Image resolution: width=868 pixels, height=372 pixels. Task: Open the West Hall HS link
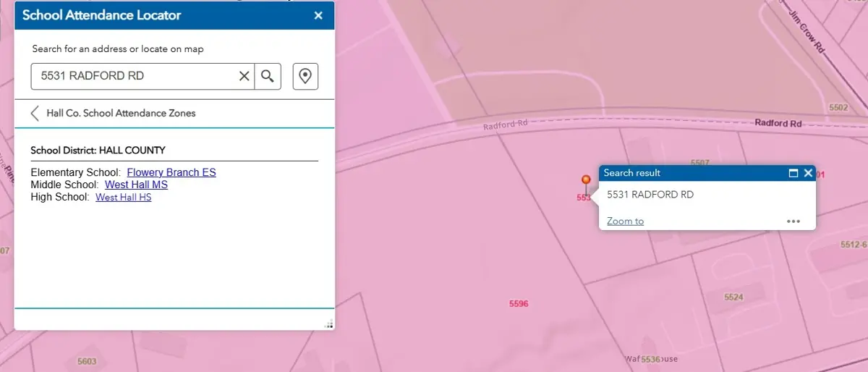coord(124,197)
